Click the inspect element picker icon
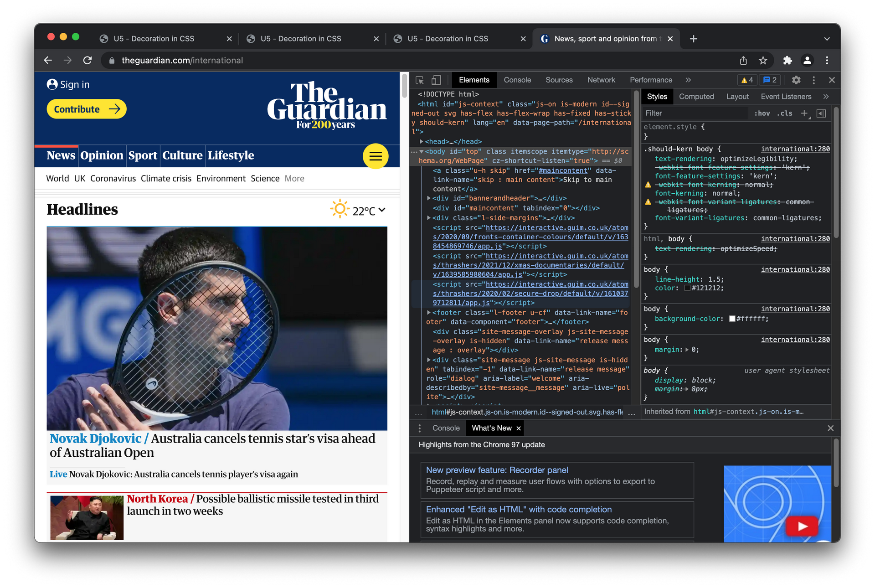875x588 pixels. pos(420,80)
